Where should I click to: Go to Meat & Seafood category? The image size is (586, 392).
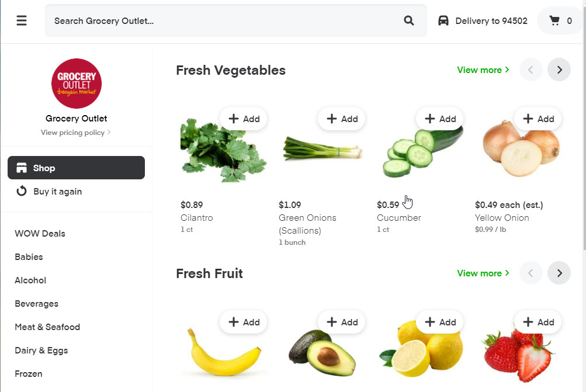tap(47, 327)
